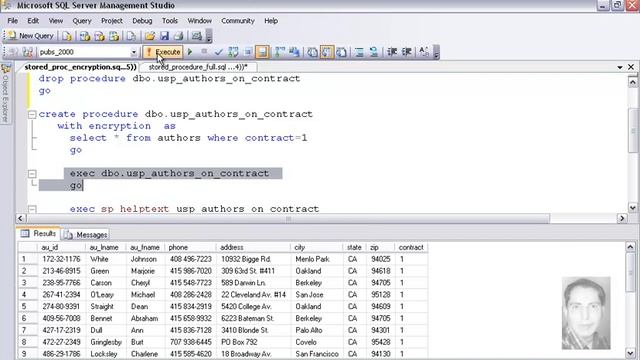Select row 4 header in results grid
The height and width of the screenshot is (360, 640).
[28, 295]
